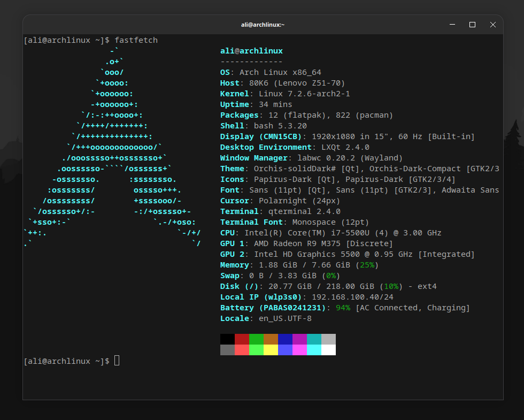Click the '34 mins' uptime value
The image size is (524, 420).
(275, 104)
